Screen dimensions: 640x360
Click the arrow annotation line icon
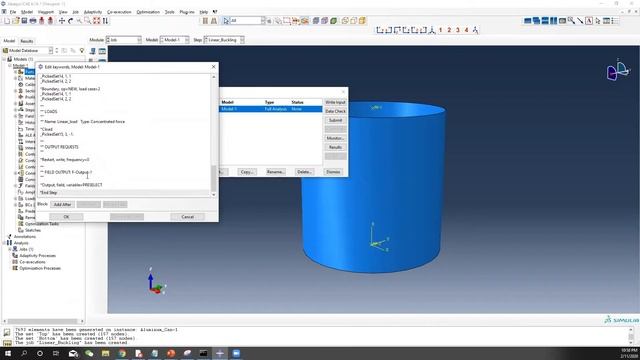coord(580,21)
